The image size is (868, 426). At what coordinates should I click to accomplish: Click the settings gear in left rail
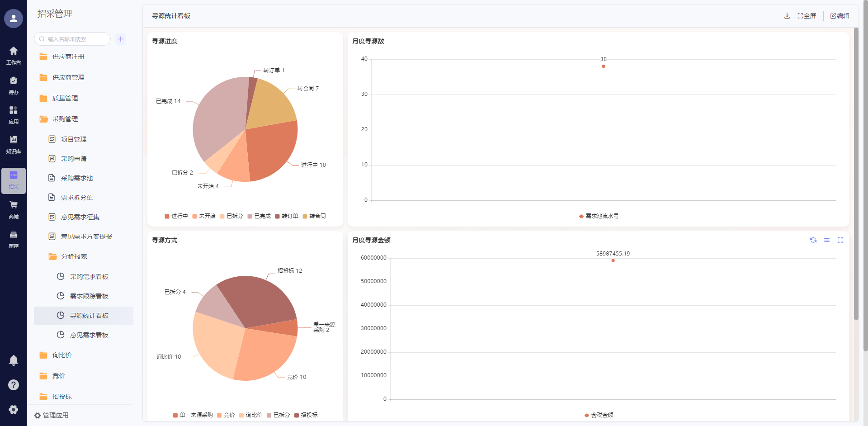(14, 409)
